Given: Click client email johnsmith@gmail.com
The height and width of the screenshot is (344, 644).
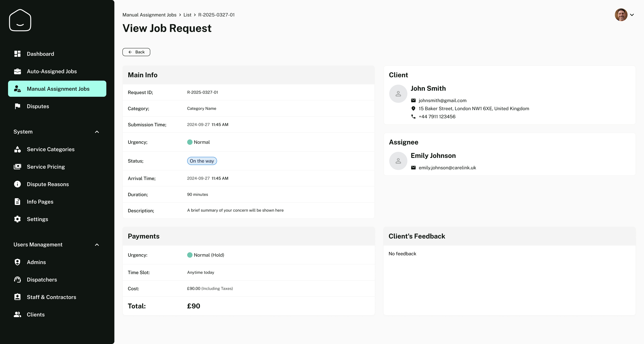Looking at the screenshot, I should click(x=442, y=100).
